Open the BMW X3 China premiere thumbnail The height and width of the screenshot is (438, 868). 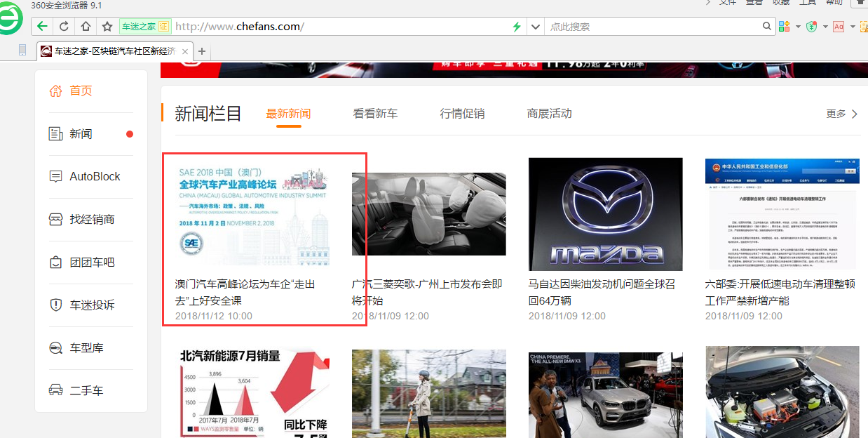point(606,394)
